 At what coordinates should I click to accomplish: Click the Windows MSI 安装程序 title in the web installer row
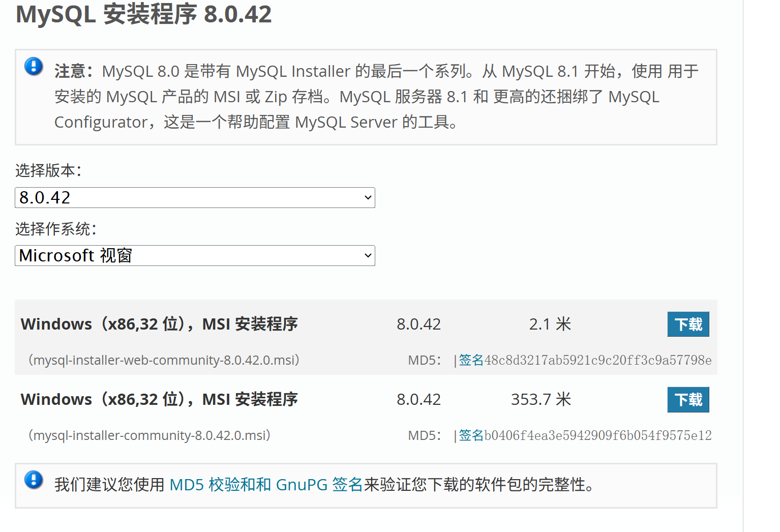click(159, 324)
